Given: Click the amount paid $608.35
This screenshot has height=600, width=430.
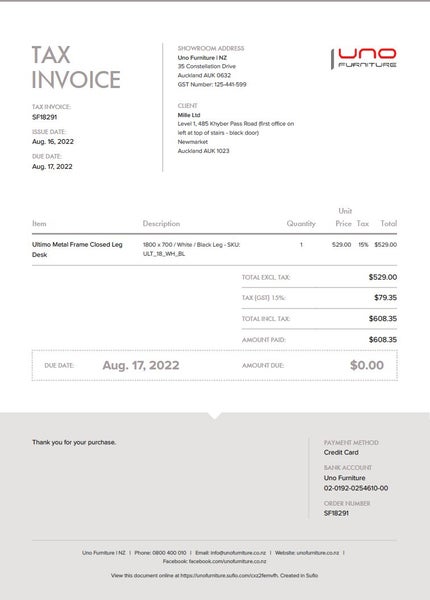Looking at the screenshot, I should click(x=383, y=339).
